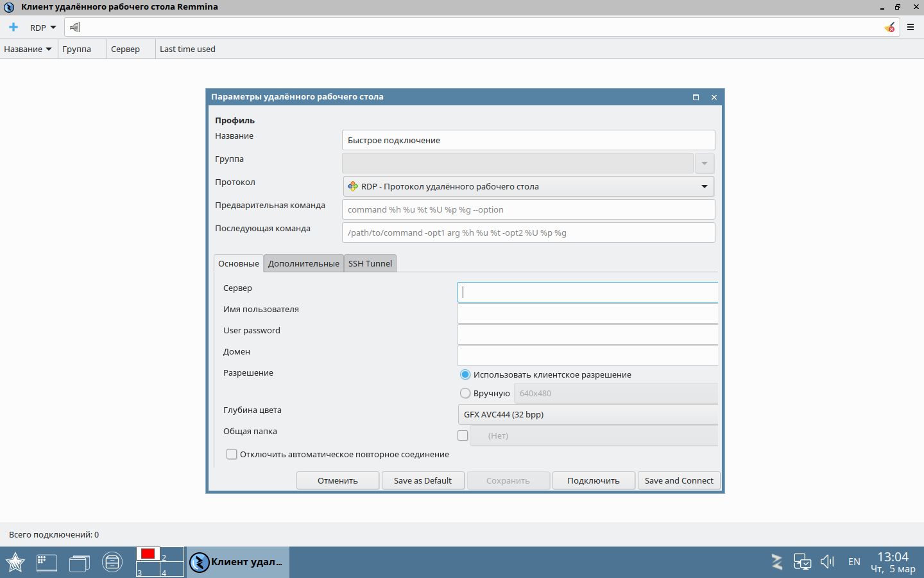Open the hamburger menu in Remmina window
The width and height of the screenshot is (924, 578).
(x=911, y=27)
